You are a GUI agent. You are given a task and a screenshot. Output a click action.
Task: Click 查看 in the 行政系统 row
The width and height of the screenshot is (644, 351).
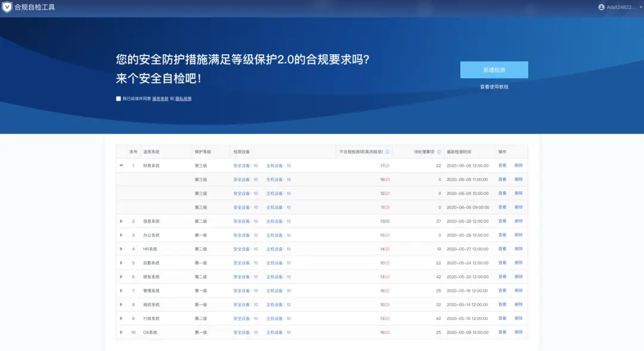coord(502,319)
